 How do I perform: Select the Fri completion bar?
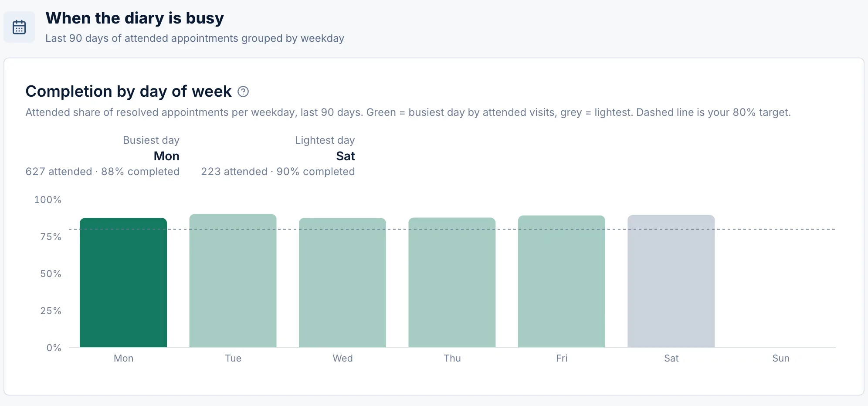coord(562,281)
